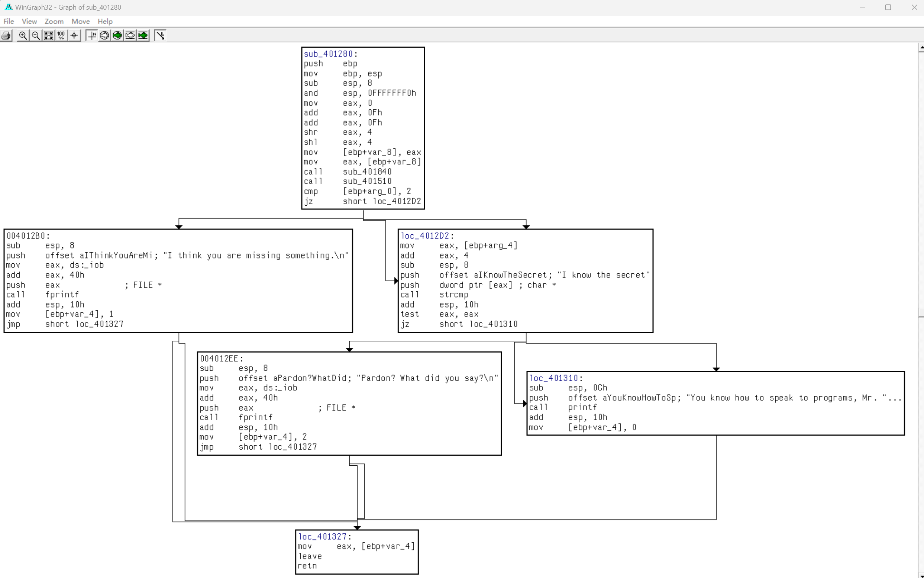Fit graph to window with M icon
This screenshot has height=578, width=924.
tap(49, 36)
